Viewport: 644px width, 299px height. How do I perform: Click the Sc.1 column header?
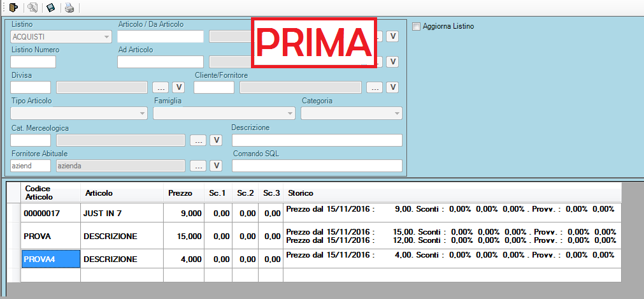(218, 193)
